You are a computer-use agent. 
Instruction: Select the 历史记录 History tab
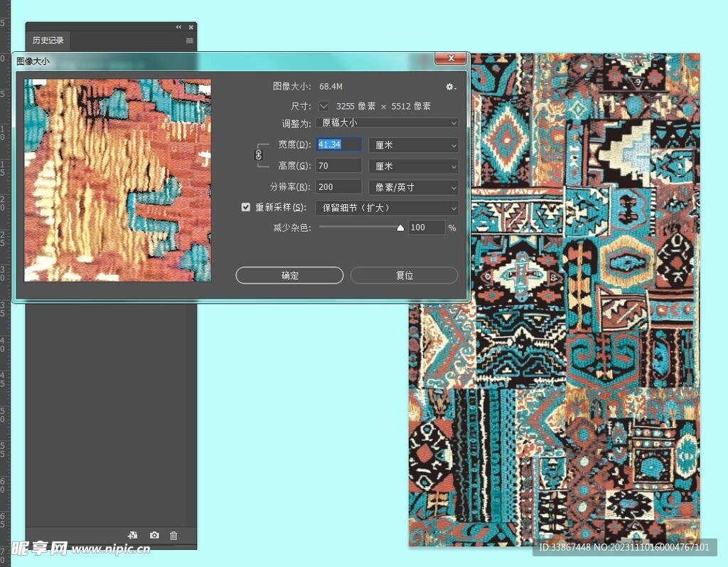pyautogui.click(x=48, y=41)
